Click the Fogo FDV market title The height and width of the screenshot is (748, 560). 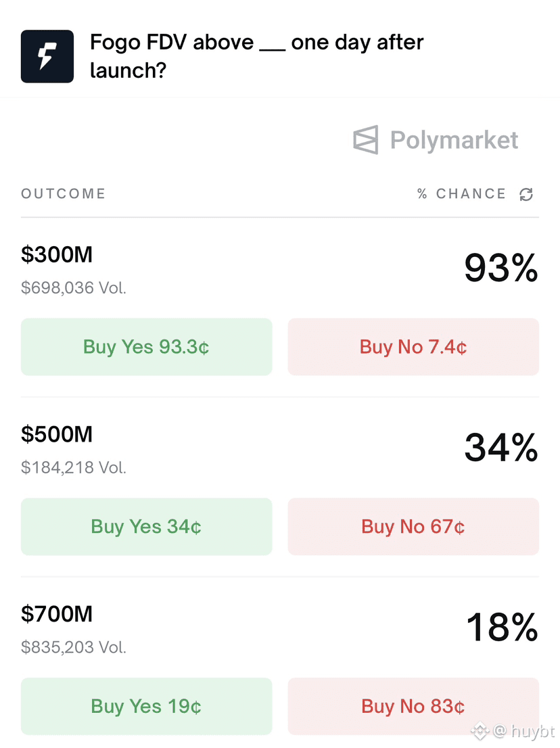pos(256,56)
